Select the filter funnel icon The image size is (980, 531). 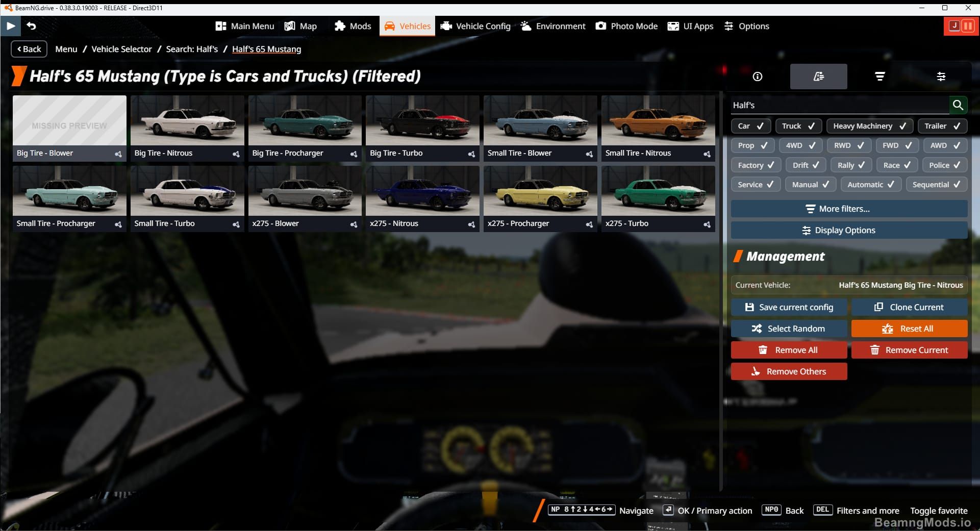point(880,77)
